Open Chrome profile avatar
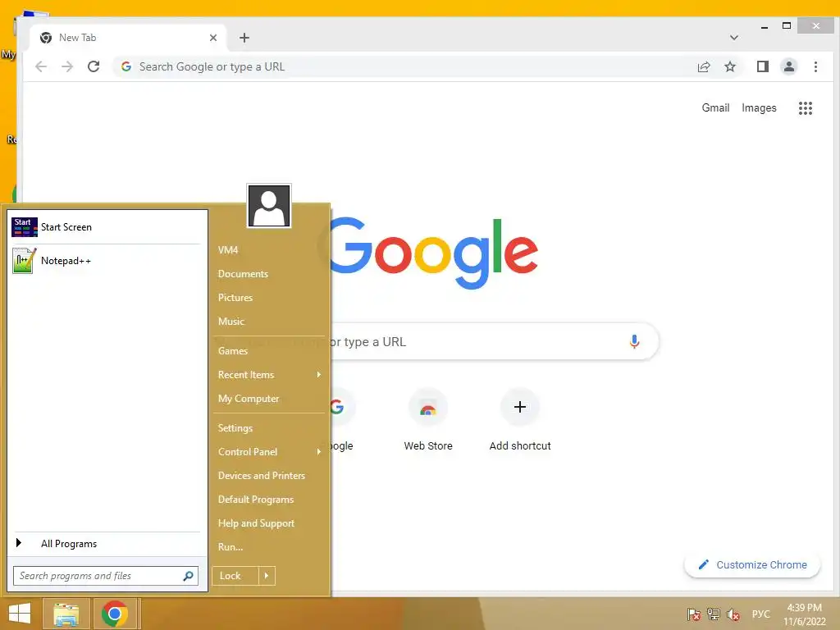The width and height of the screenshot is (840, 630). (x=789, y=66)
